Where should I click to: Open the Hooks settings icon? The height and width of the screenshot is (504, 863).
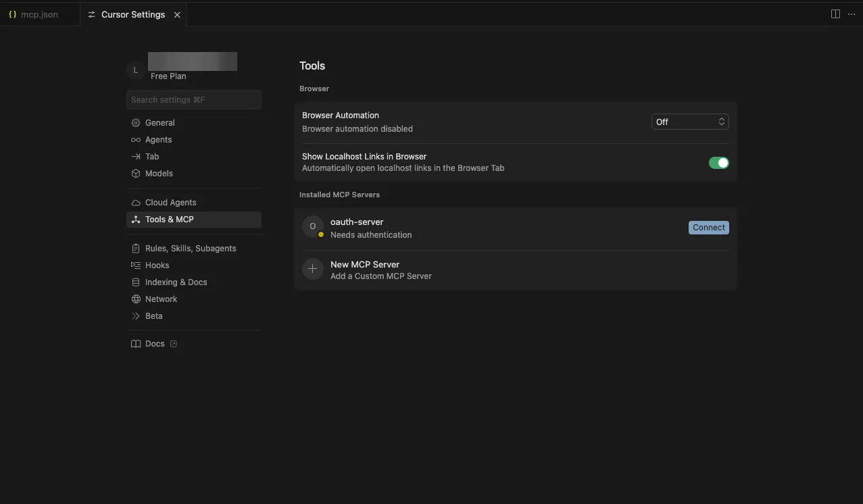coord(136,265)
